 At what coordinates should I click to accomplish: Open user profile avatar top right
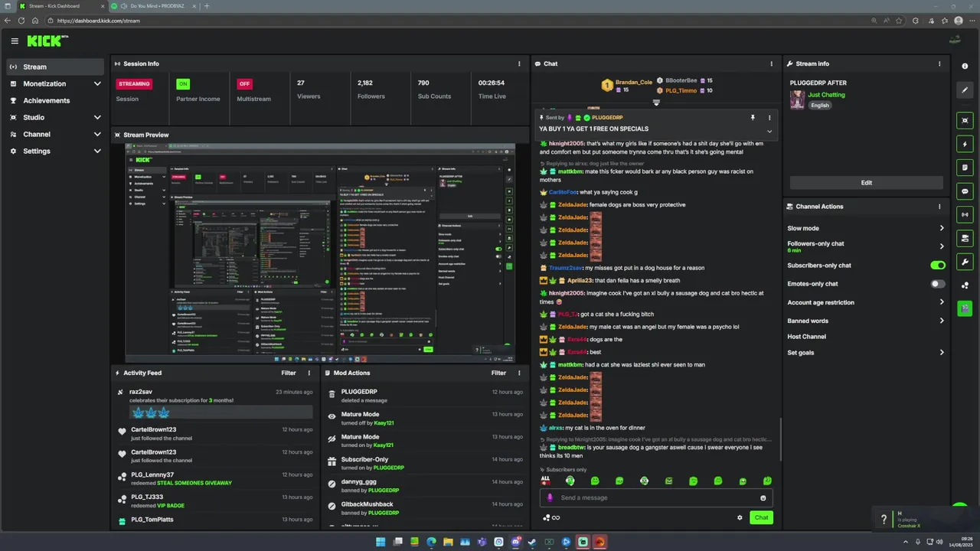click(955, 41)
